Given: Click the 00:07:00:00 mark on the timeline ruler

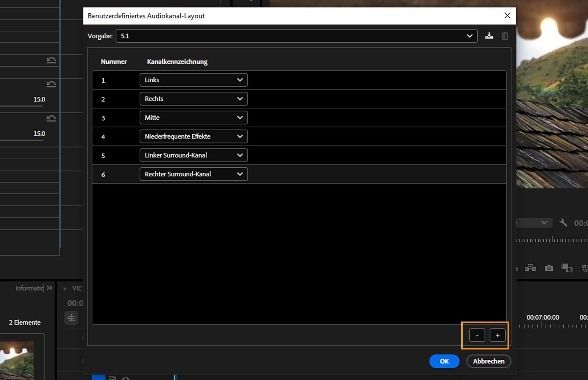Looking at the screenshot, I should (x=543, y=317).
